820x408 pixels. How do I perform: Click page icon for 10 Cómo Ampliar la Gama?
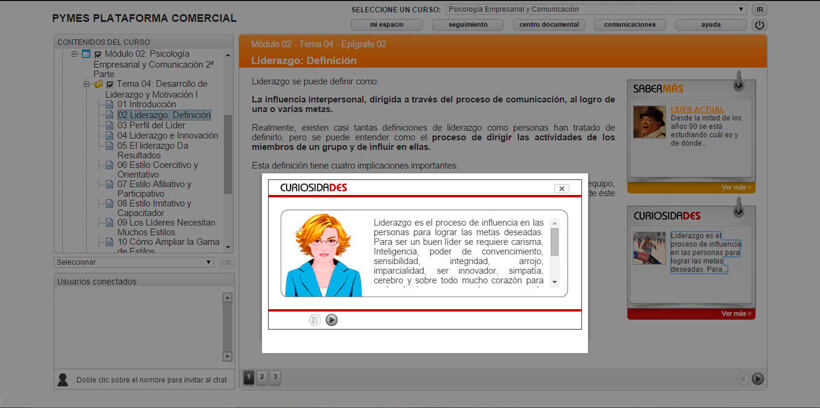(109, 242)
